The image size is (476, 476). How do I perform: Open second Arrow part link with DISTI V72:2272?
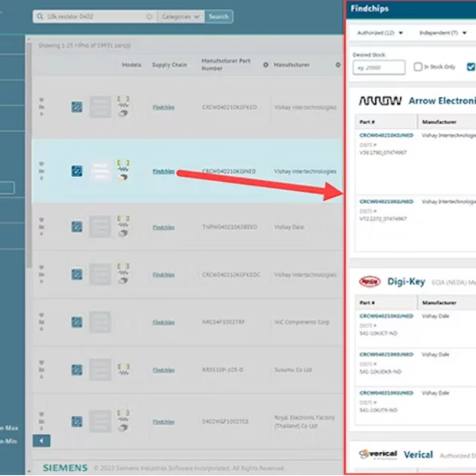click(x=387, y=202)
